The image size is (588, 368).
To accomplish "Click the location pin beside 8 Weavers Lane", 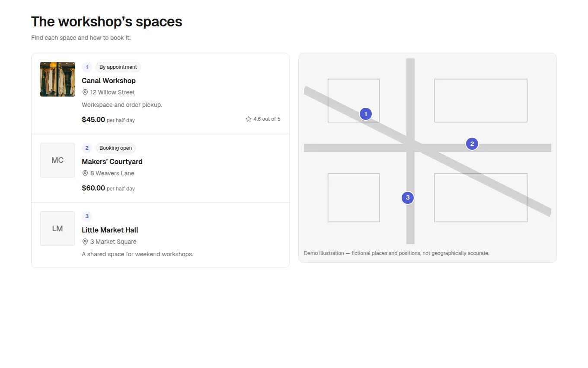I will 85,173.
